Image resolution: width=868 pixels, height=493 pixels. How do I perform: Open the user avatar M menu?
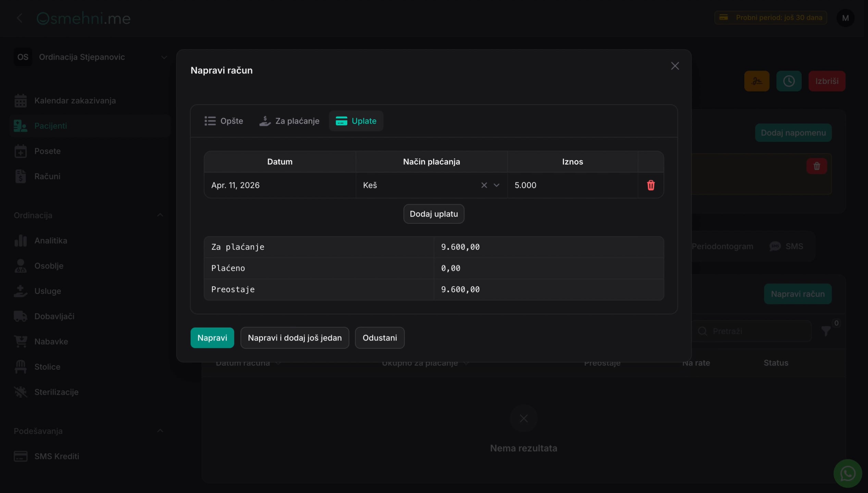point(845,18)
